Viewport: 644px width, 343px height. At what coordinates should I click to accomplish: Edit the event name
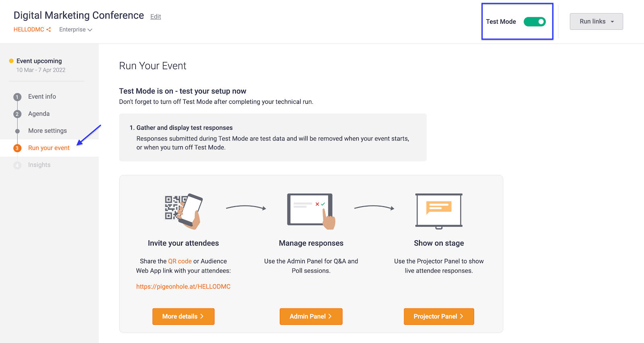(155, 17)
